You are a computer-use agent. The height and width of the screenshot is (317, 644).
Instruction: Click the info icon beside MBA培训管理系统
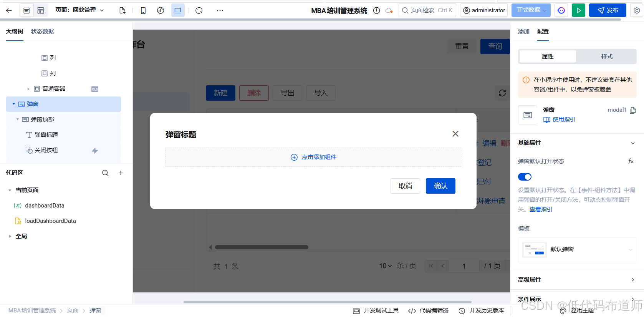coord(377,10)
